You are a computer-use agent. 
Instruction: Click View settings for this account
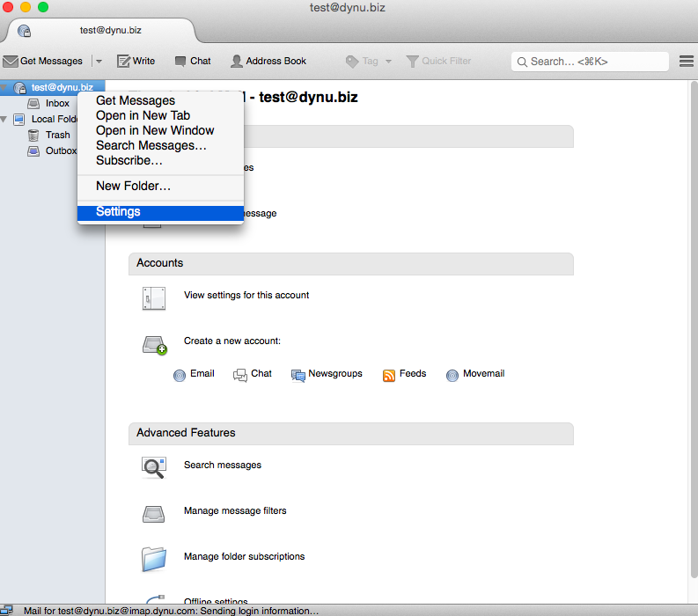click(x=246, y=296)
